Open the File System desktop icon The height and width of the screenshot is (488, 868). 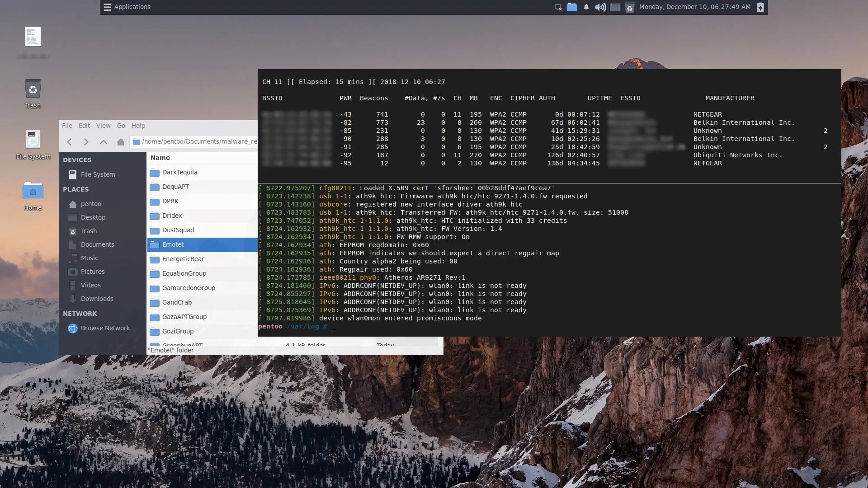pyautogui.click(x=33, y=145)
